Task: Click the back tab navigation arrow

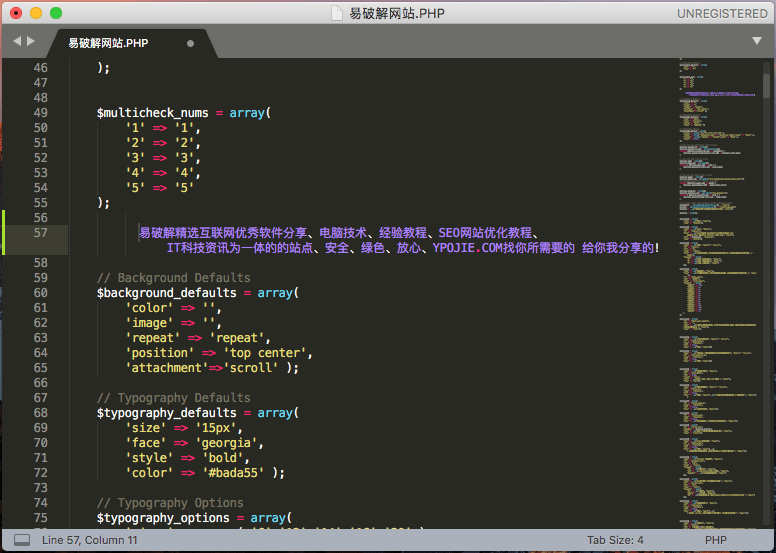Action: tap(17, 42)
